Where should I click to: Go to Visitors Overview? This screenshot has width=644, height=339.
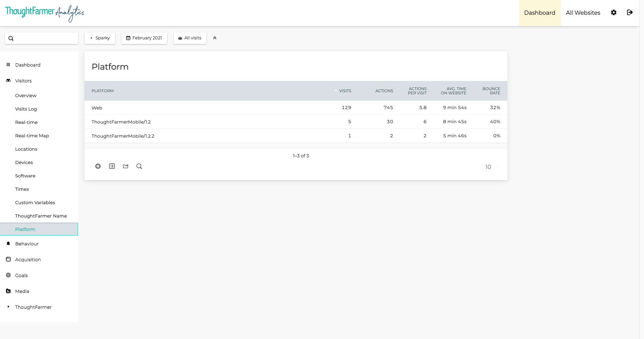(26, 96)
